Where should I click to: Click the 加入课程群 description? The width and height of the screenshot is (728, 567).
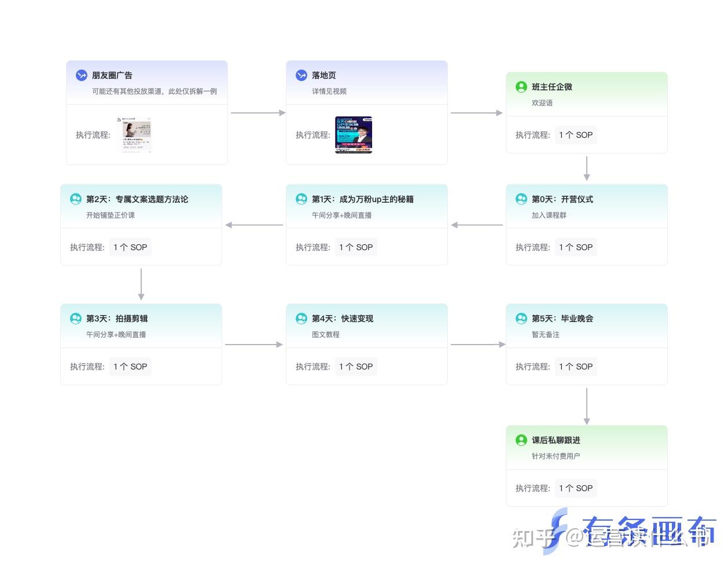tap(549, 215)
